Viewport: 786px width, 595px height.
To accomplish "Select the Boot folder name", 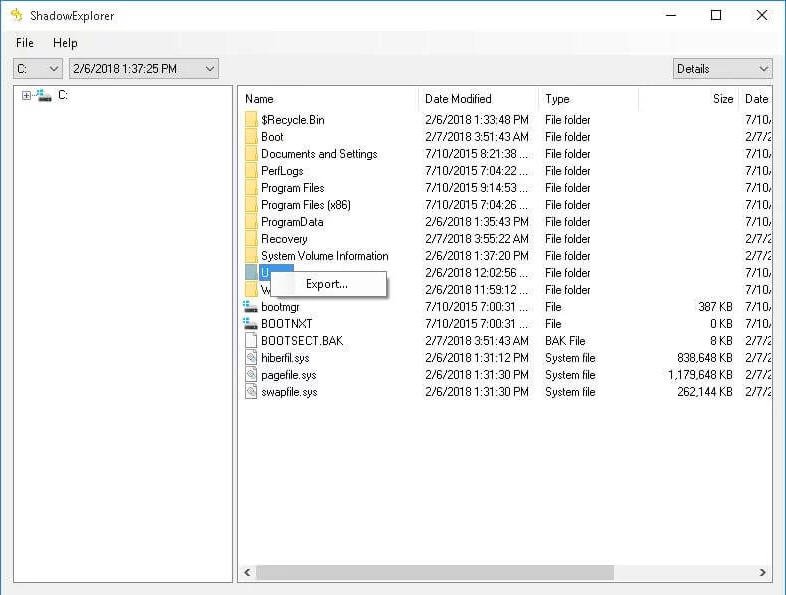I will tap(272, 137).
